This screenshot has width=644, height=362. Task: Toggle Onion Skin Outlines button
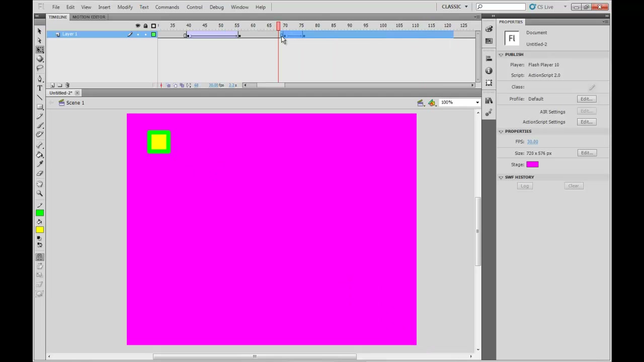pos(175,85)
